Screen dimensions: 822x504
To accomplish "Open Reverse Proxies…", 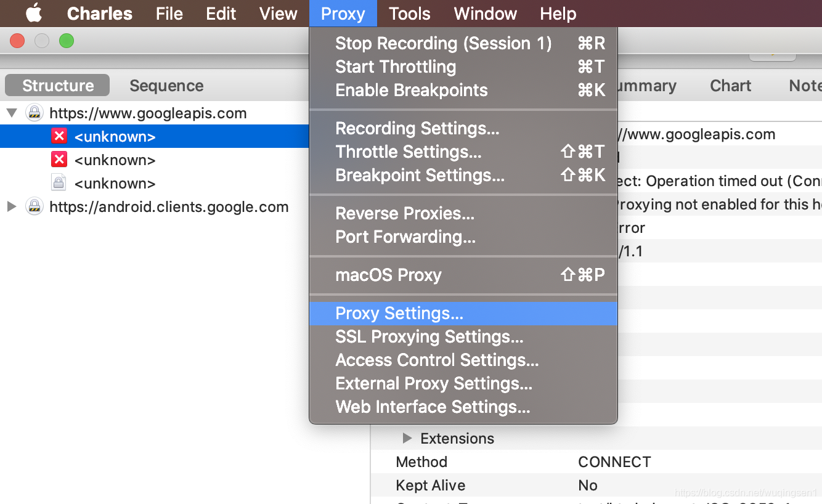I will point(463,213).
